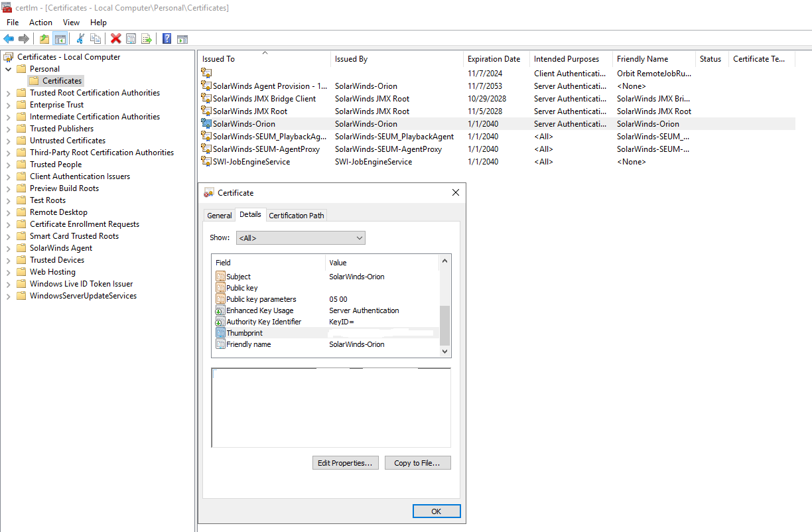Click the Copy to File button

[417, 462]
